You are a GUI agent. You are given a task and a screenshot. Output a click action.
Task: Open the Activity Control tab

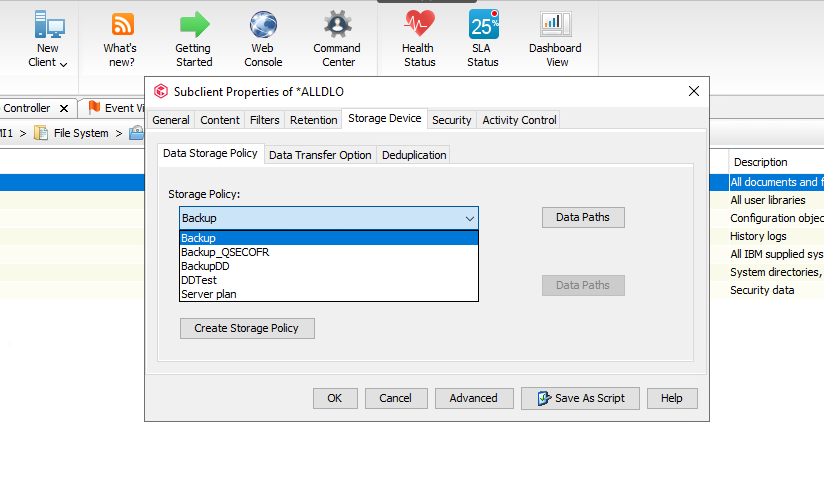click(519, 120)
